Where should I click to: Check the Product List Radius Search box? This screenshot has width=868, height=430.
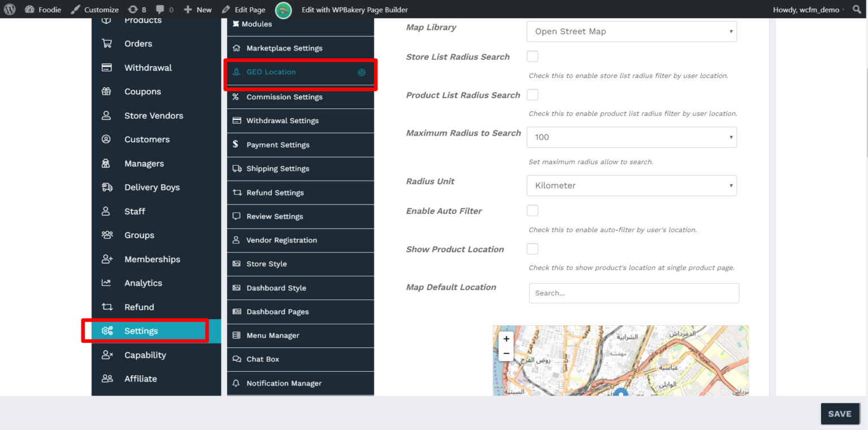532,94
